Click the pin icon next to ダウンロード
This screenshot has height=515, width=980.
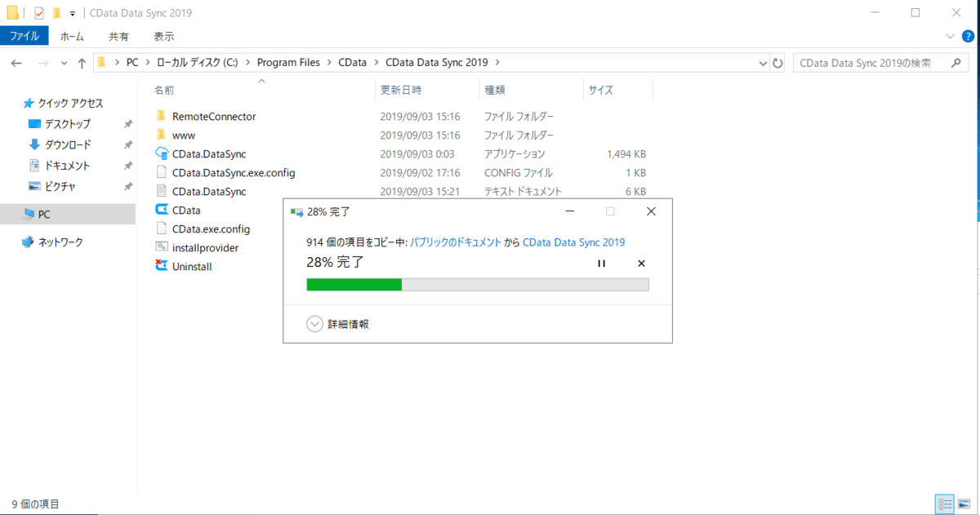tap(128, 144)
